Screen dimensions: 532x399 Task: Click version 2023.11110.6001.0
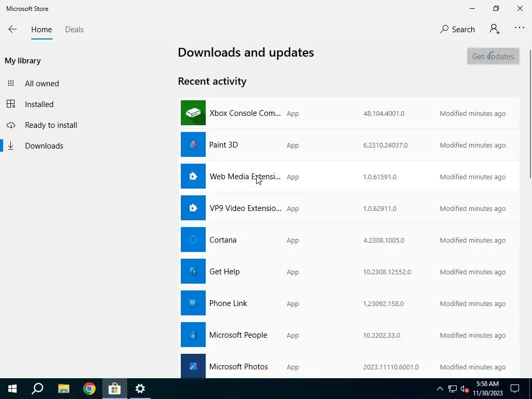(391, 367)
